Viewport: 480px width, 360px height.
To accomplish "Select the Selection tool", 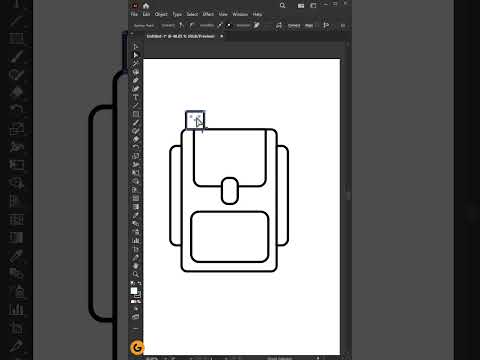I will click(x=136, y=47).
